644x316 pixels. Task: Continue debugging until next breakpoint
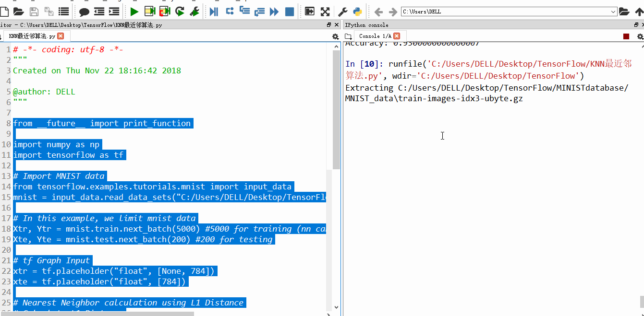[x=274, y=12]
